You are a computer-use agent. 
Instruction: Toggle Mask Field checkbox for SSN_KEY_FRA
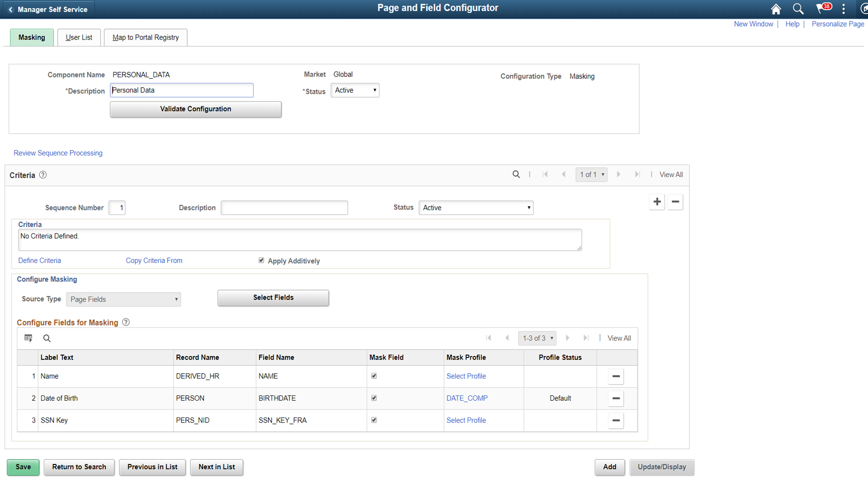[374, 420]
